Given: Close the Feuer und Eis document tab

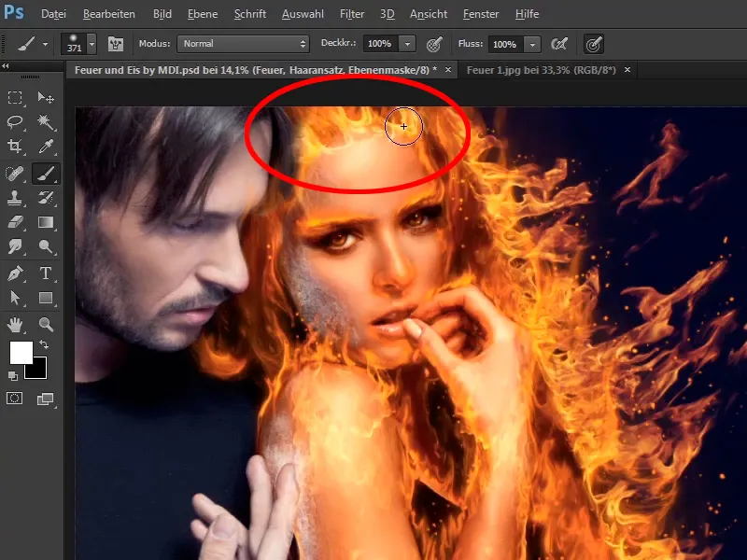Looking at the screenshot, I should (x=448, y=70).
